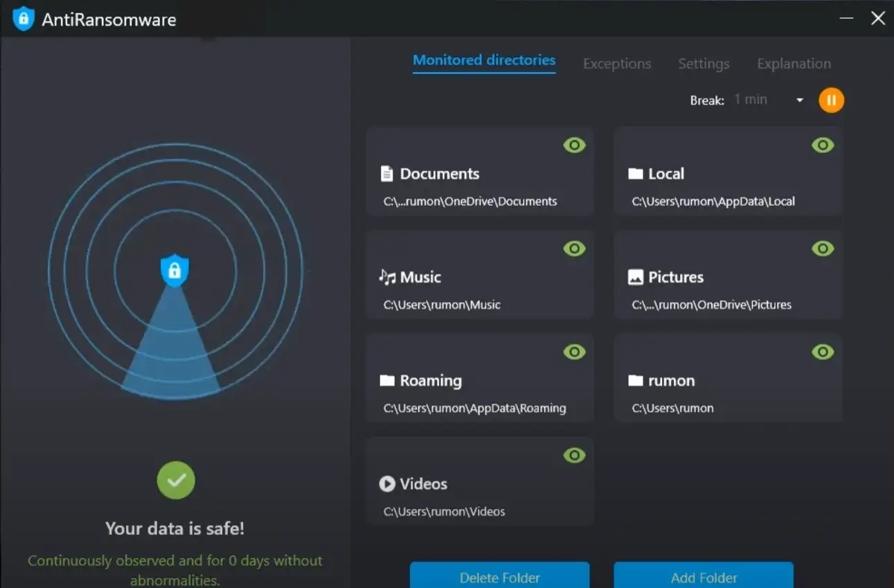Click the Roaming folder icon
894x588 pixels.
[x=387, y=381]
